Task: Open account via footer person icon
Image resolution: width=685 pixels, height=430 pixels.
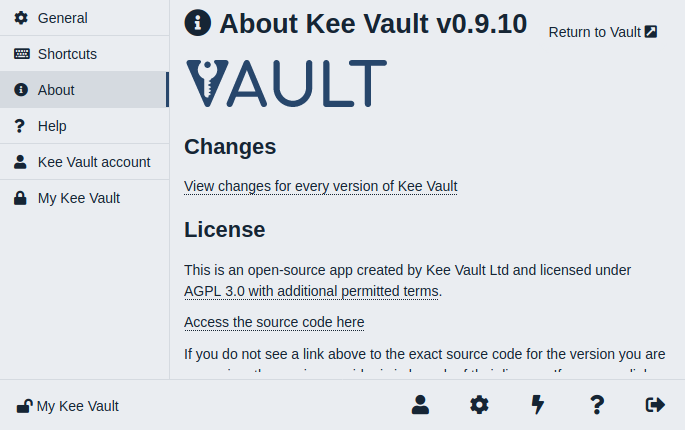Action: pyautogui.click(x=420, y=405)
